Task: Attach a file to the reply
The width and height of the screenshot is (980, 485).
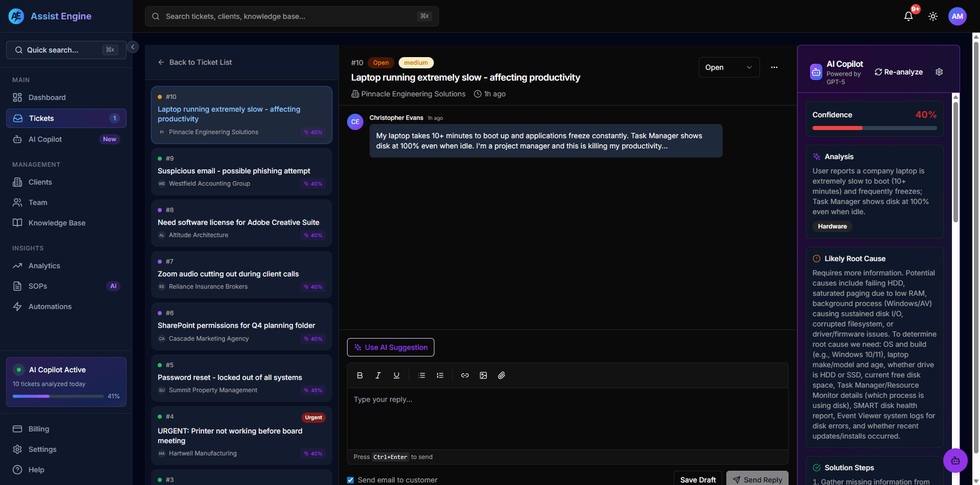Action: [x=502, y=375]
